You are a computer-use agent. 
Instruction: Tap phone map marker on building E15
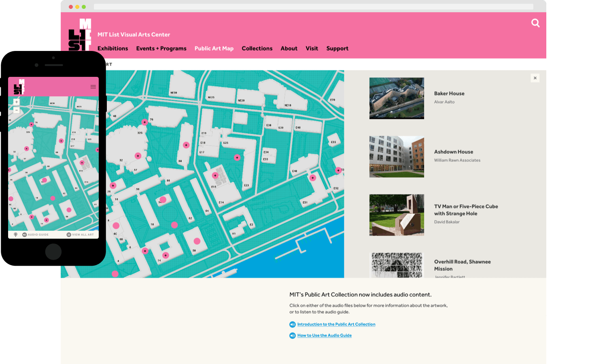[x=82, y=163]
